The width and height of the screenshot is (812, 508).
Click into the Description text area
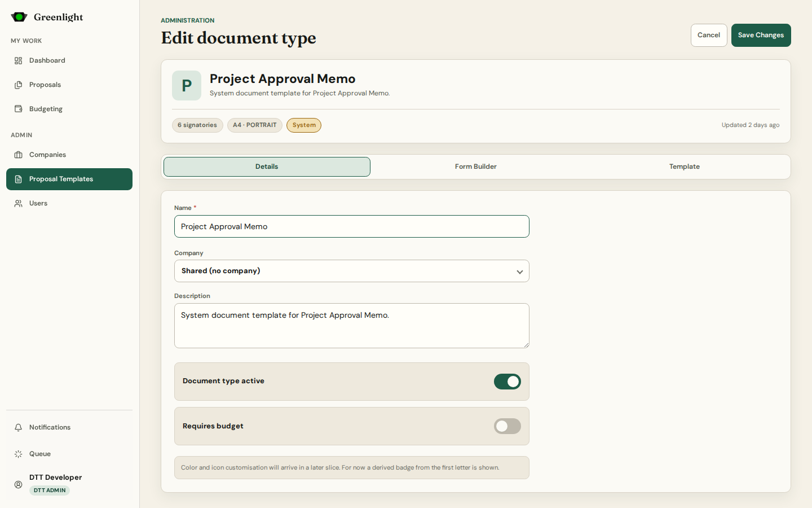pyautogui.click(x=352, y=326)
